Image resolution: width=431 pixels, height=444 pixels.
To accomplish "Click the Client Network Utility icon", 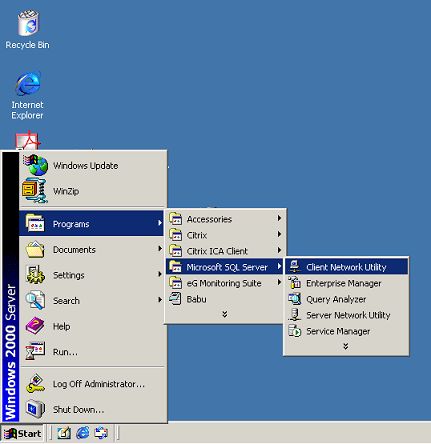I will (x=295, y=266).
